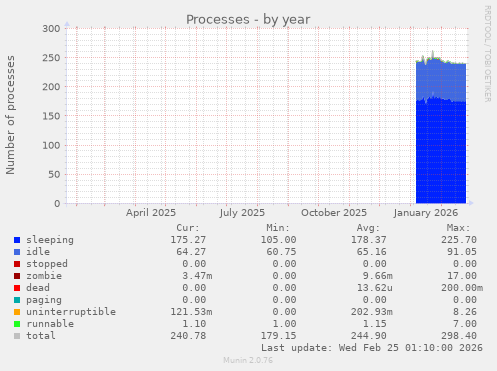Select the 'uninterruptible' legend label

71,312
